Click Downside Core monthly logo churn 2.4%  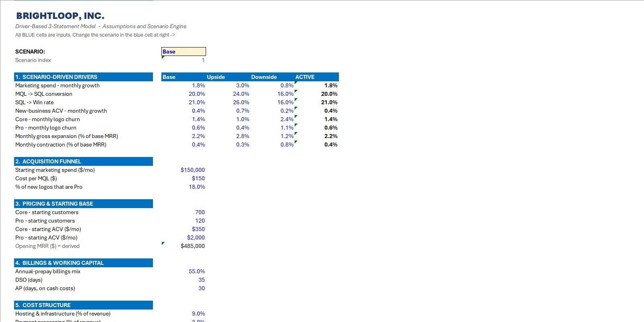287,119
